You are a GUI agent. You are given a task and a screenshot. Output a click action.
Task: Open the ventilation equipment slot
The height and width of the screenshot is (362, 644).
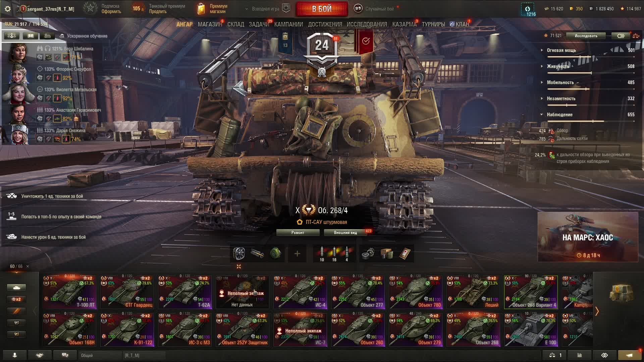(x=239, y=253)
